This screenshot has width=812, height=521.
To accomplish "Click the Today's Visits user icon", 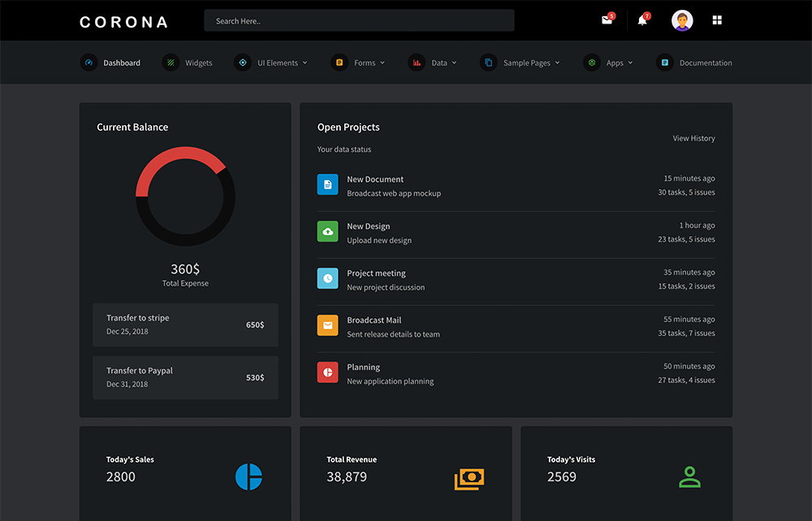I will [x=689, y=476].
